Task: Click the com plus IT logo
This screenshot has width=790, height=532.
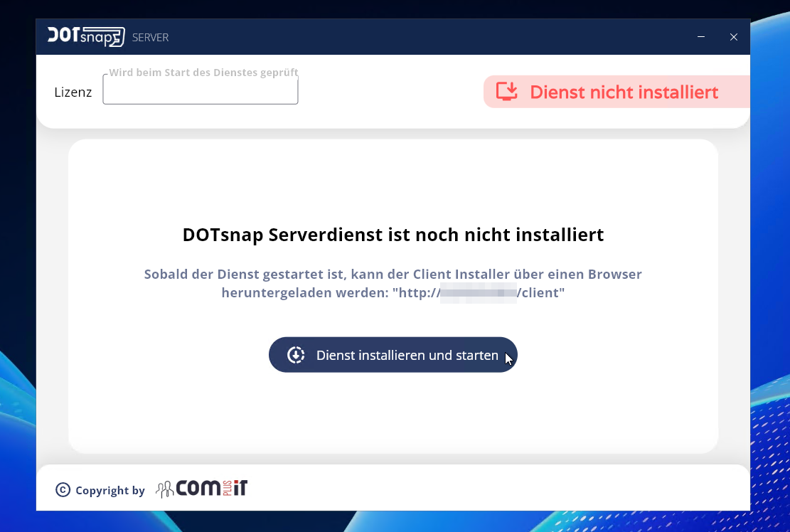Action: pyautogui.click(x=201, y=488)
